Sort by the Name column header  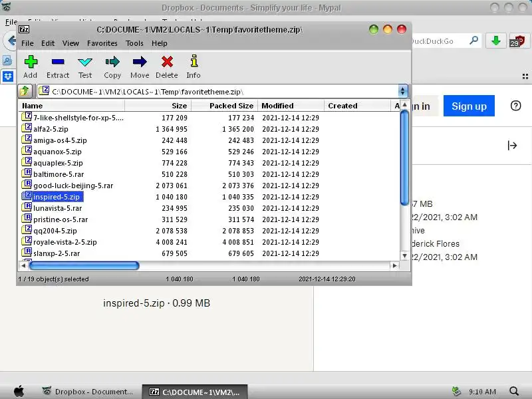point(71,106)
